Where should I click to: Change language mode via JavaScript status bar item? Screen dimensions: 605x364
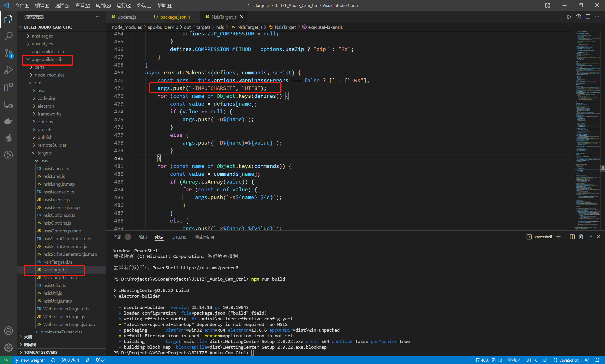(x=569, y=360)
